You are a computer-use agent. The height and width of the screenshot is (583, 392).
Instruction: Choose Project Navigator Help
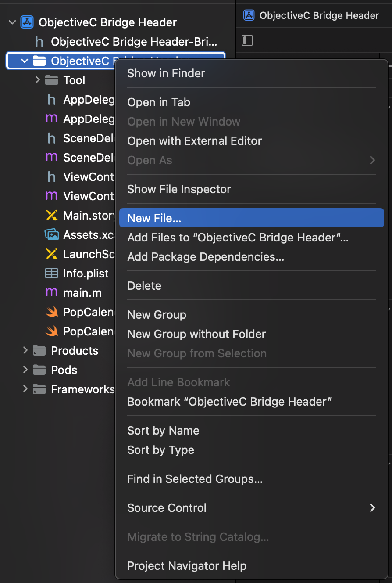click(x=251, y=566)
